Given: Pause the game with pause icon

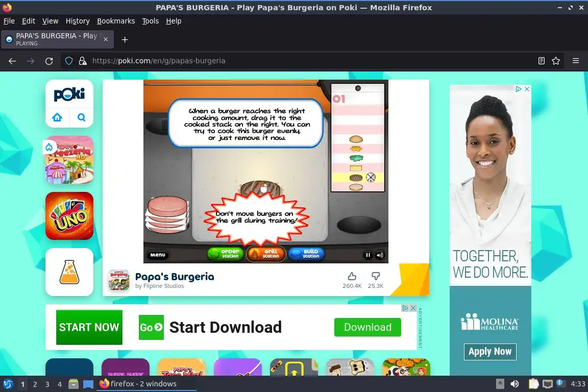Looking at the screenshot, I should 368,255.
